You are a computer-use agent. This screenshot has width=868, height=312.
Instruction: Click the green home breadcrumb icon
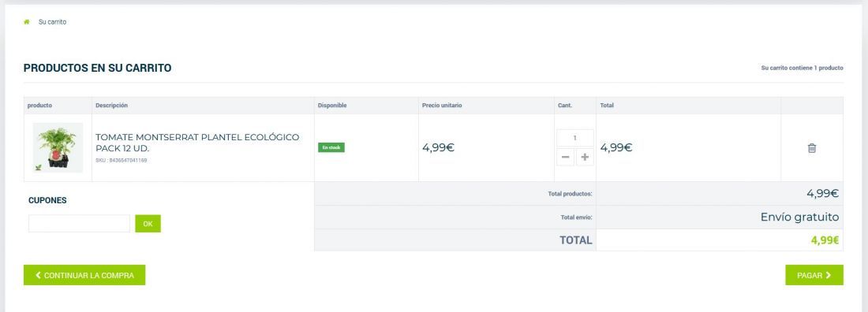27,22
